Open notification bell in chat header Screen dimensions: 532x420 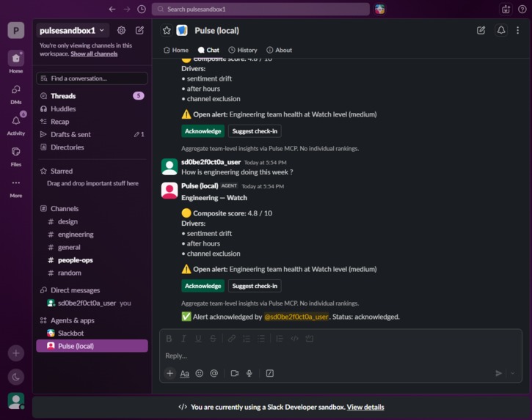(x=500, y=30)
